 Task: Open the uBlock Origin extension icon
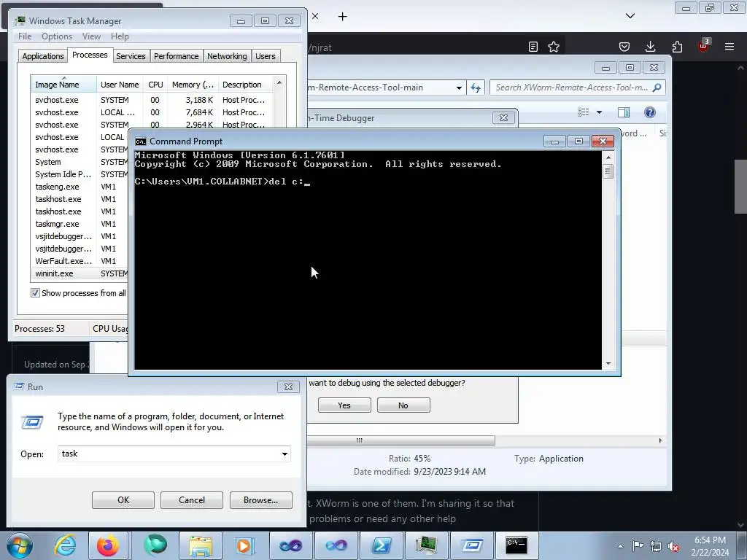[704, 46]
